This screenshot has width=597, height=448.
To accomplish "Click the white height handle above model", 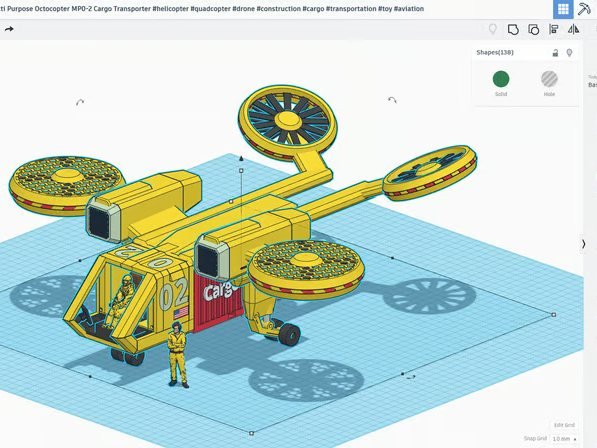I will click(x=241, y=171).
